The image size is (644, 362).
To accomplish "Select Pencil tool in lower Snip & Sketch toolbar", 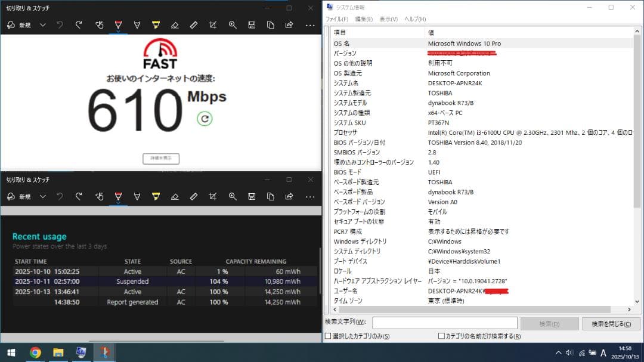I will click(x=137, y=197).
